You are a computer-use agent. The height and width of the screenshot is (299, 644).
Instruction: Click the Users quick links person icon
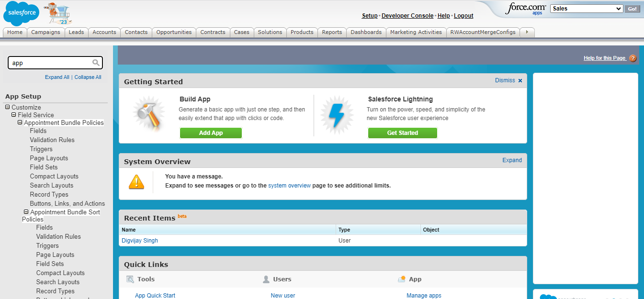(266, 279)
